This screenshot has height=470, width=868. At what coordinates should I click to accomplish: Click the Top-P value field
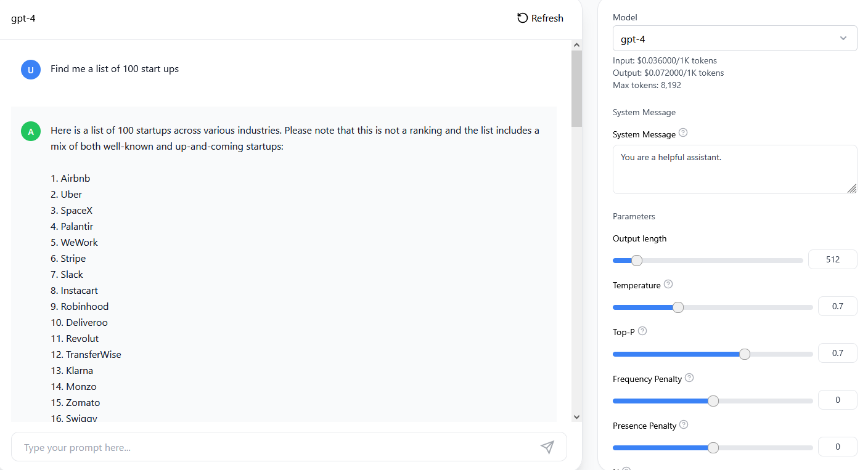[837, 353]
